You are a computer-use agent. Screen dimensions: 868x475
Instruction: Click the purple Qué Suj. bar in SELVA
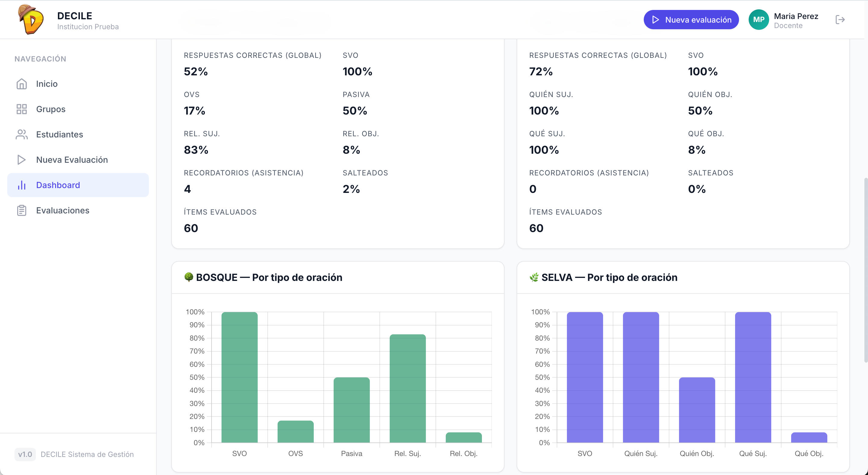pyautogui.click(x=753, y=377)
